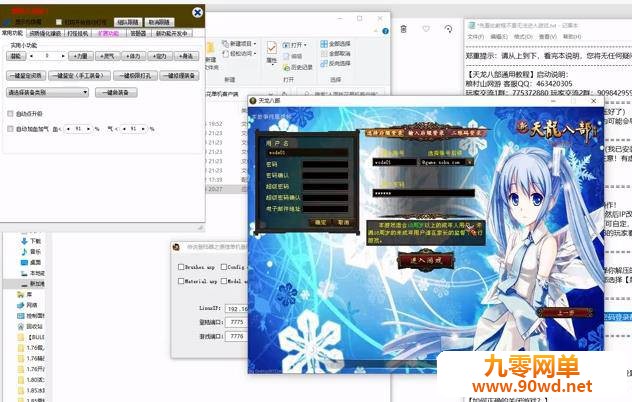The image size is (632, 402).
Task: Click the 下载 downloads folder in sidebar
Action: (x=31, y=241)
